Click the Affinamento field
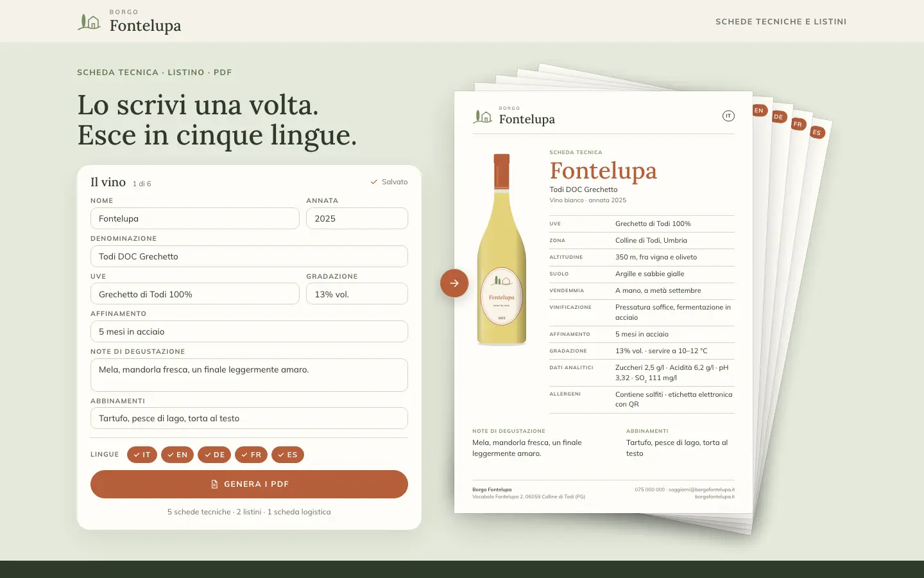 click(249, 331)
